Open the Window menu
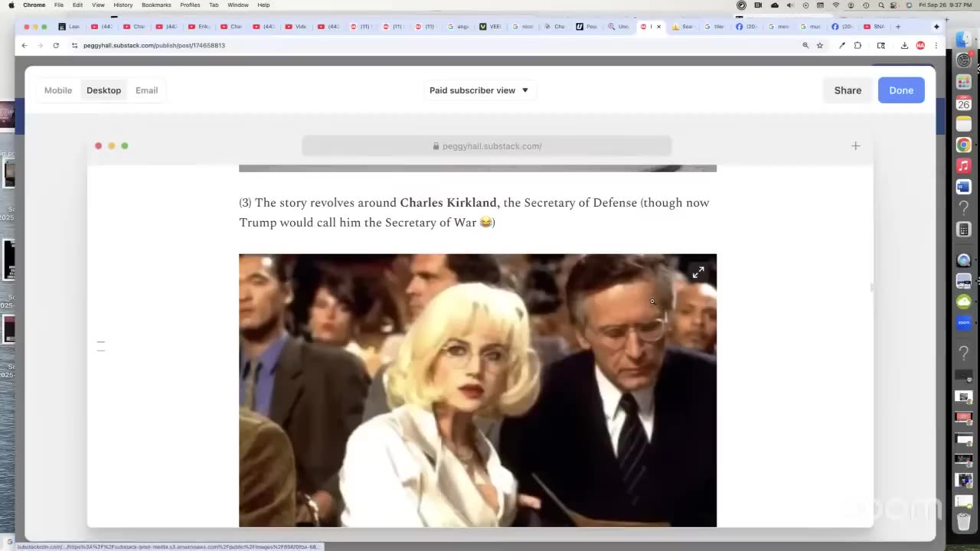The image size is (980, 551). [238, 5]
